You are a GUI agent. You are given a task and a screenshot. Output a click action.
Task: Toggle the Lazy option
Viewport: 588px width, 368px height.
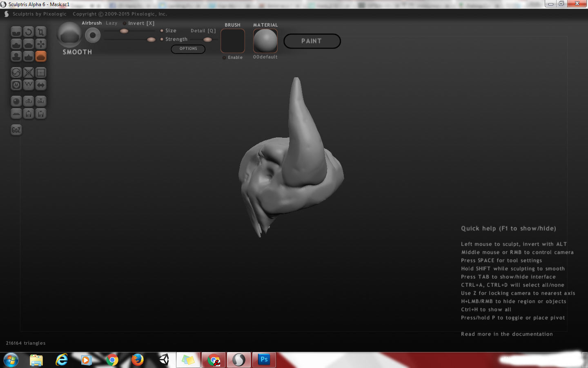click(111, 23)
